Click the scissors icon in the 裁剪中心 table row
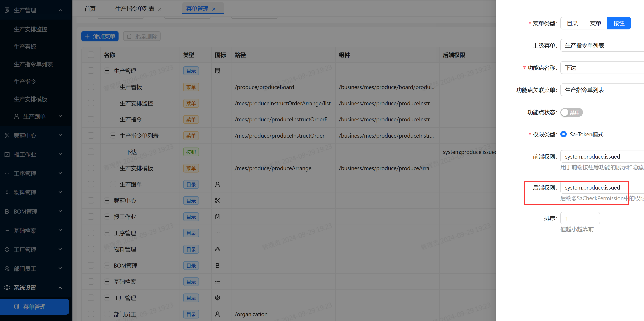The image size is (644, 321). point(218,200)
